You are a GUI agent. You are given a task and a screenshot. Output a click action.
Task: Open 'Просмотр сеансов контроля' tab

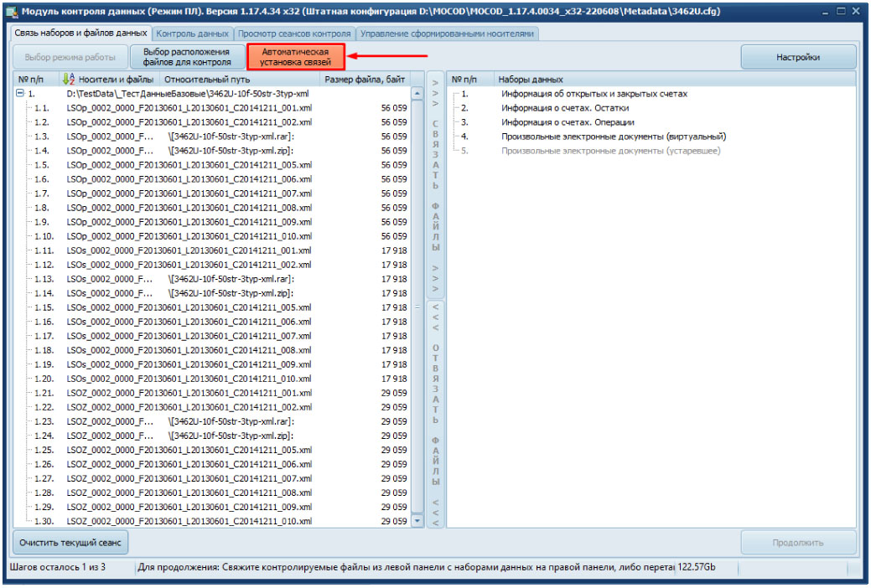click(x=293, y=34)
